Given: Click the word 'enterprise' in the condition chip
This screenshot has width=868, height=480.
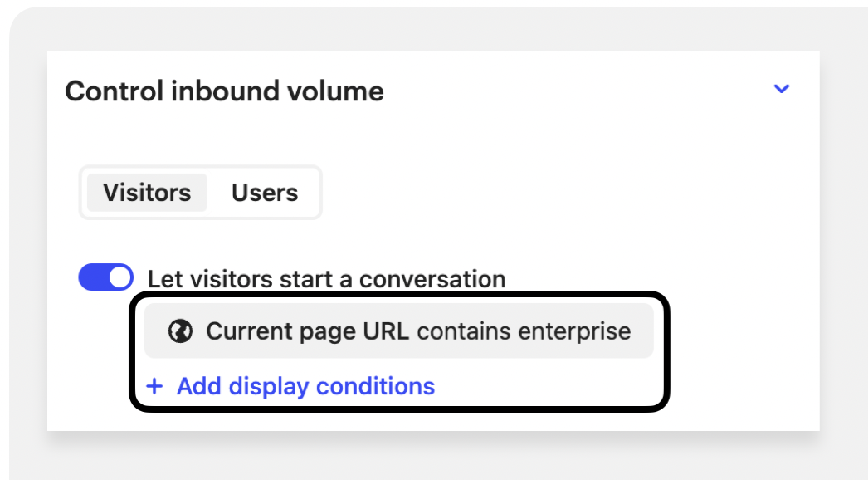Looking at the screenshot, I should coord(574,331).
